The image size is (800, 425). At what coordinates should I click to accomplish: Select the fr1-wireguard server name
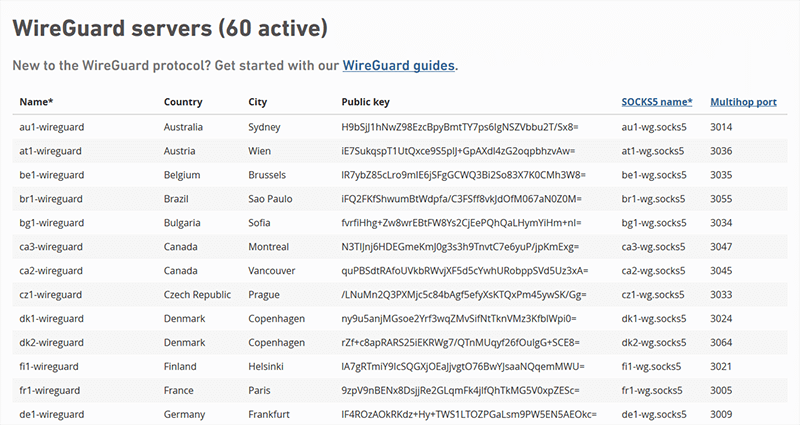click(x=49, y=391)
